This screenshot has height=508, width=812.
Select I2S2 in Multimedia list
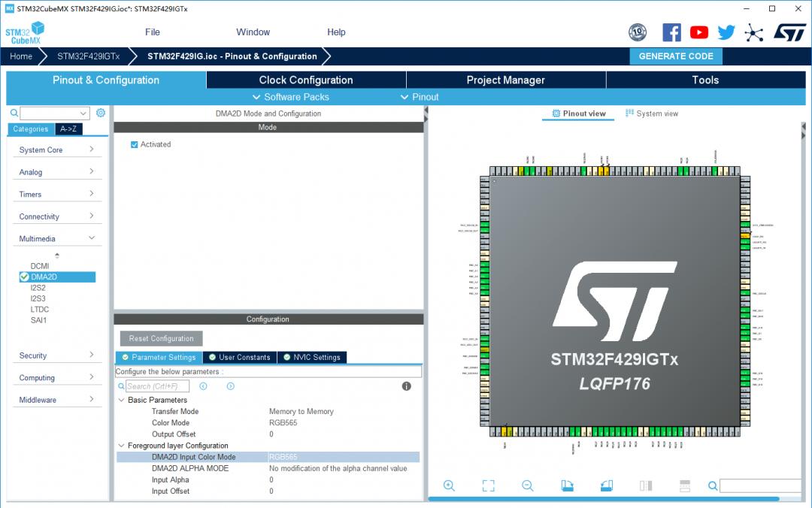(38, 287)
